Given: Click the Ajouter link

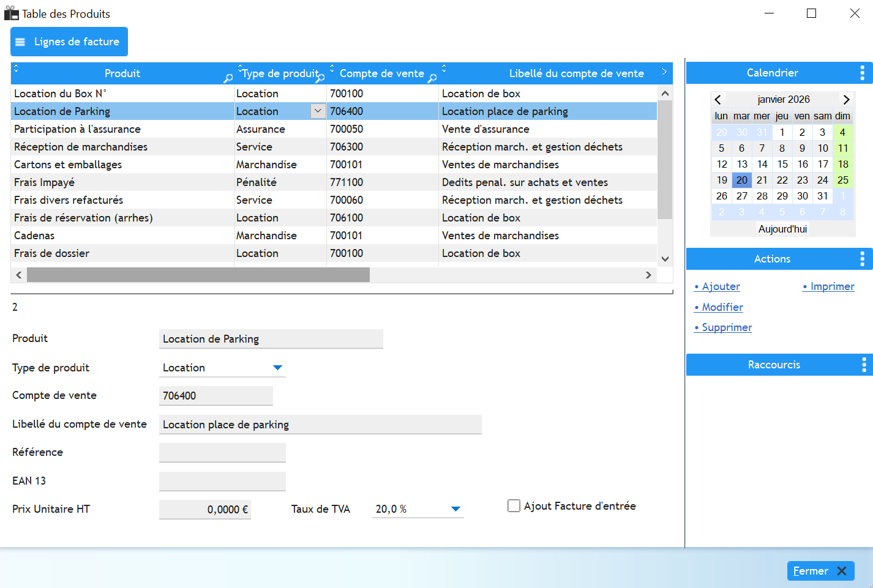Looking at the screenshot, I should [x=721, y=286].
